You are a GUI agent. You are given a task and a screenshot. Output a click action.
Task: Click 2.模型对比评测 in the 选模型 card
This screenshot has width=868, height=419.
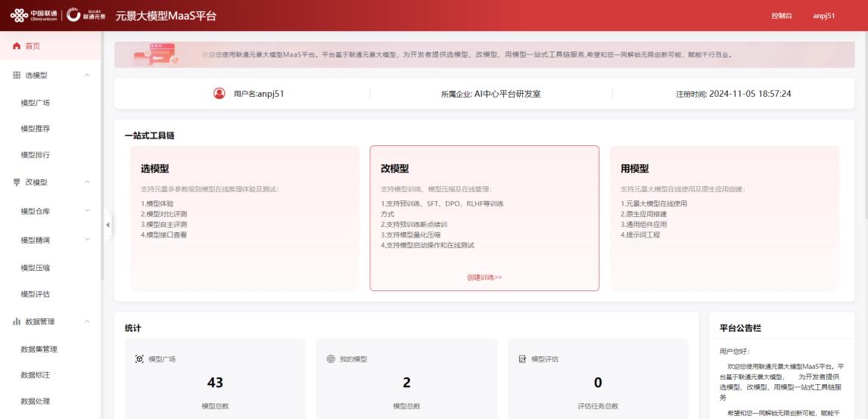click(164, 214)
